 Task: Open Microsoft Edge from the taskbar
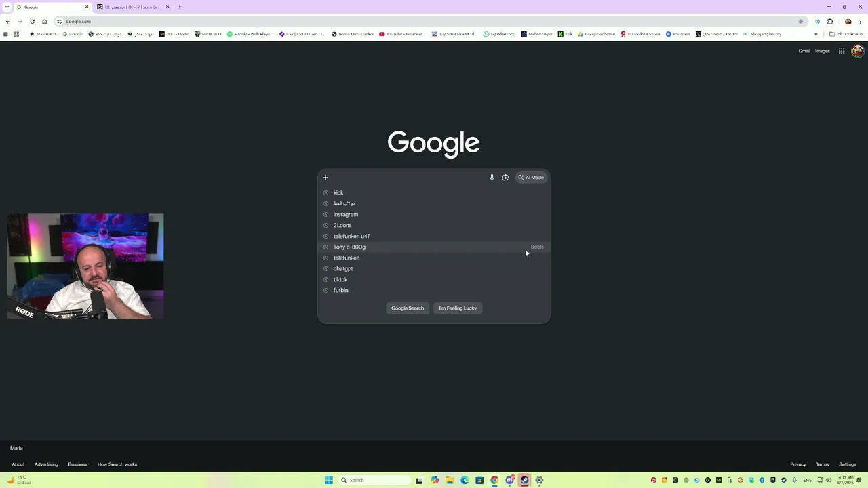click(465, 480)
